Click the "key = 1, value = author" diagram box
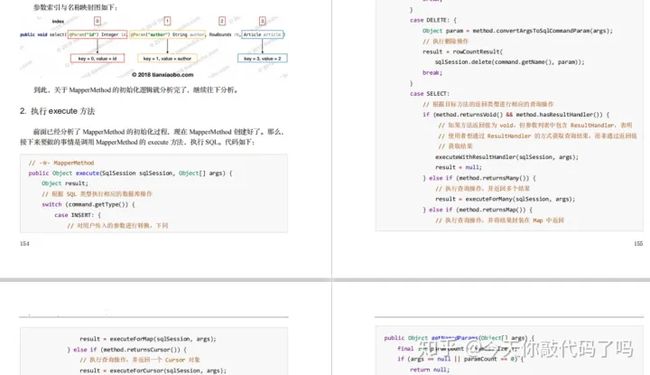The image size is (650, 375). point(167,58)
